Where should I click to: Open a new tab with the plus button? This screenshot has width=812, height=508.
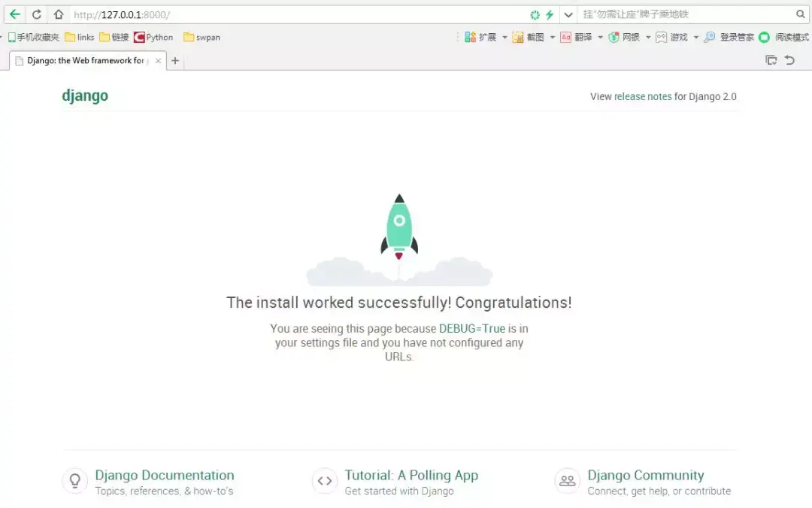coord(175,61)
